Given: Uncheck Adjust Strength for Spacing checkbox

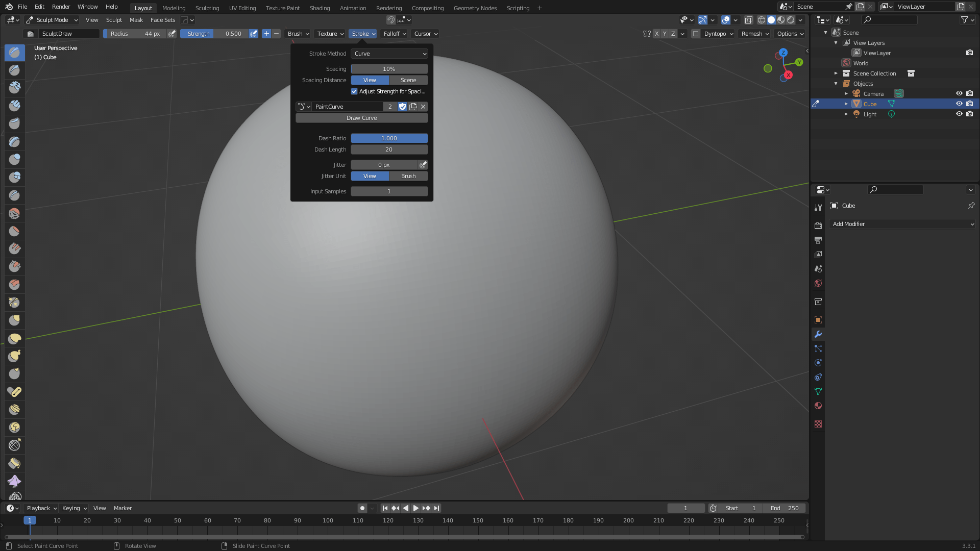Looking at the screenshot, I should pyautogui.click(x=354, y=91).
